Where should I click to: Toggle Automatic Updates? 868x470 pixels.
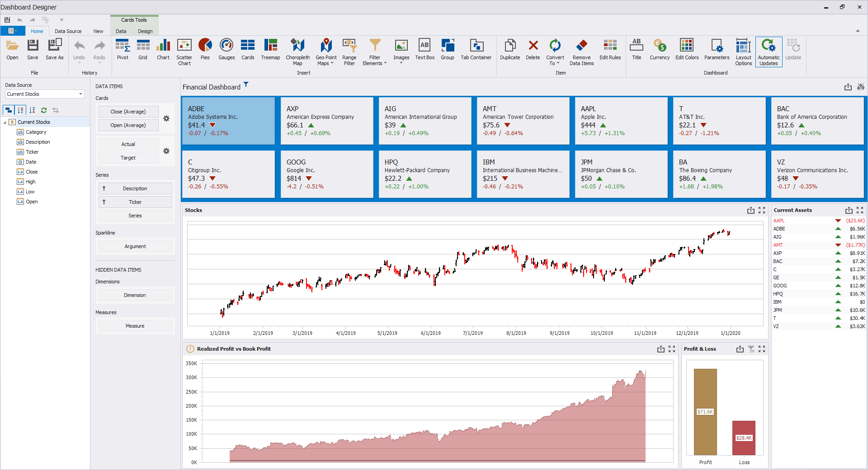coord(769,52)
